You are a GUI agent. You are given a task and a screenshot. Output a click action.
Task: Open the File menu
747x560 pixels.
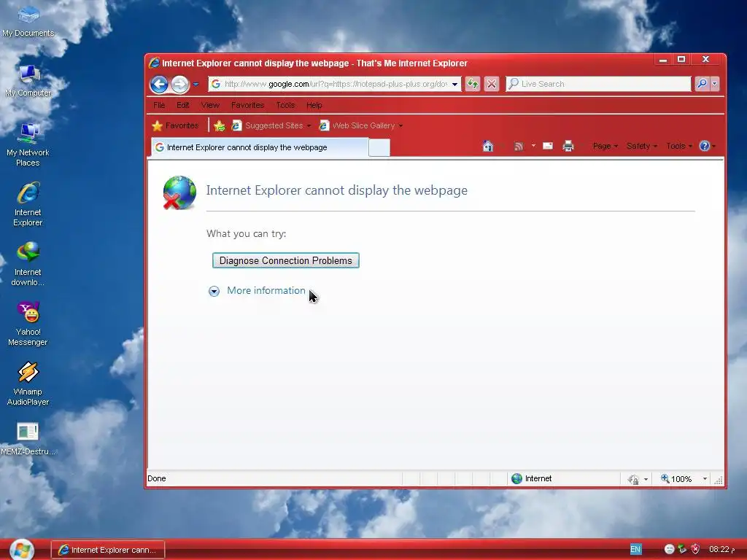[x=159, y=105]
